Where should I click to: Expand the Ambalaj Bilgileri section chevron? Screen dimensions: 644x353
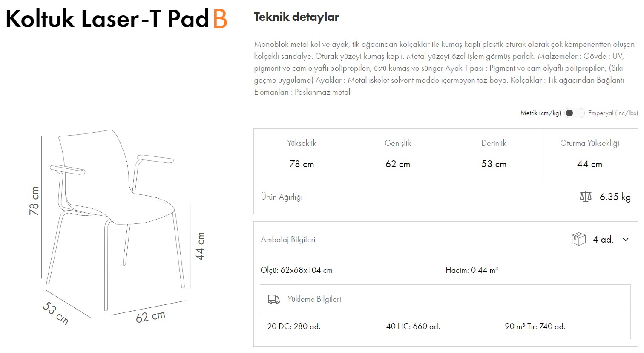click(x=626, y=240)
